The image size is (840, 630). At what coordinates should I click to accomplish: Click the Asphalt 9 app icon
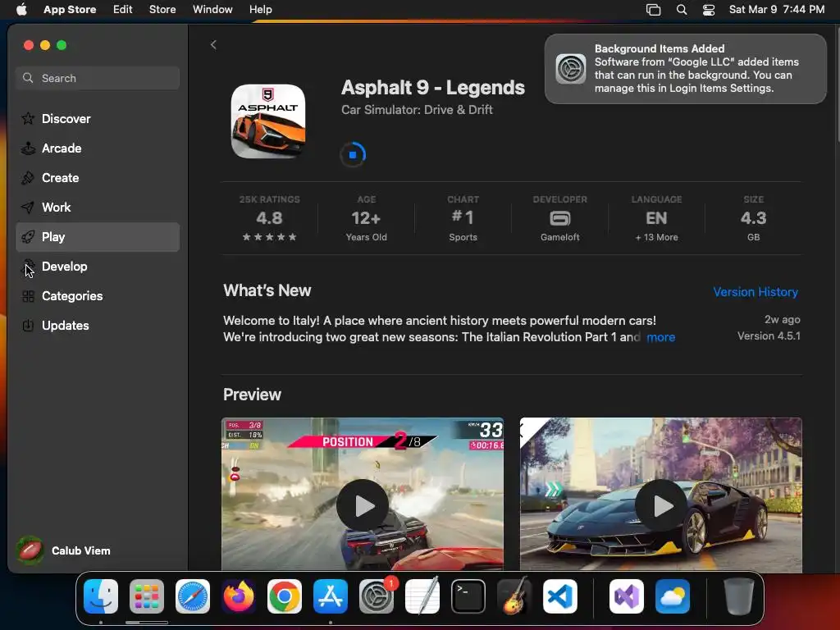[268, 121]
